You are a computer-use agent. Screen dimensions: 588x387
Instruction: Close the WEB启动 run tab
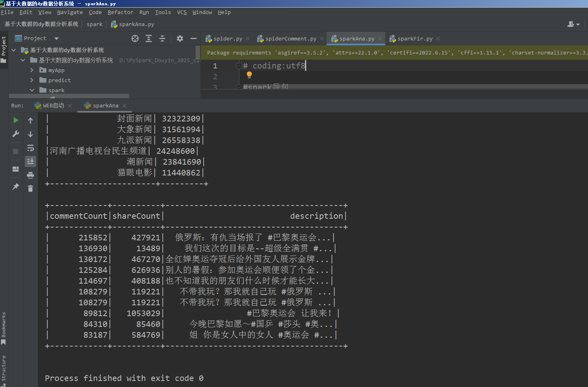pos(70,105)
